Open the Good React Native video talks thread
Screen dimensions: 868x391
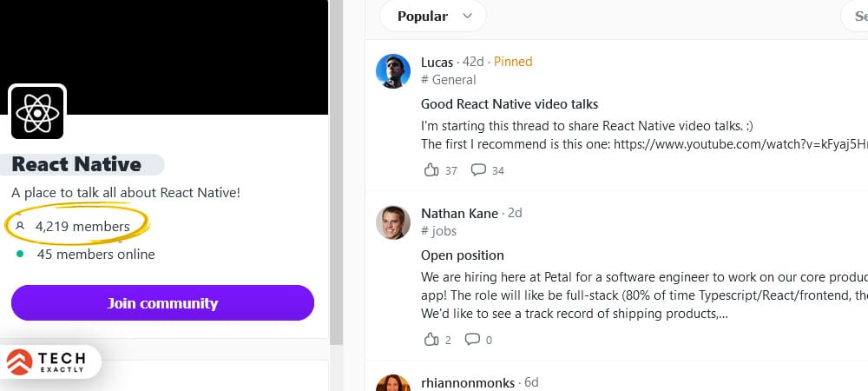[x=510, y=104]
